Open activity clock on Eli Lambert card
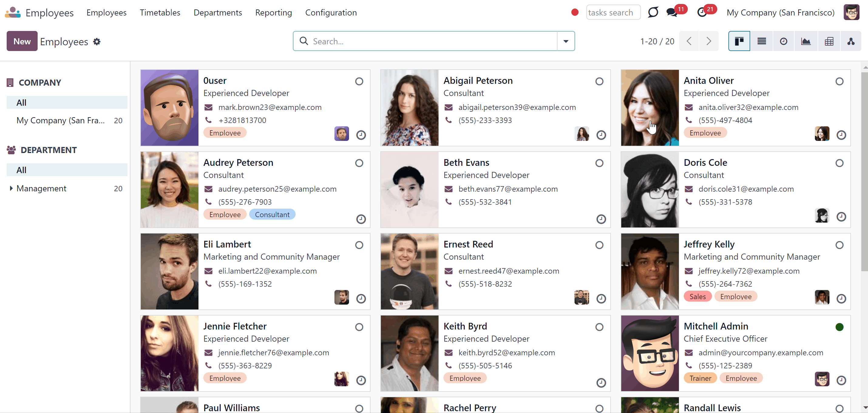The image size is (868, 413). (361, 299)
